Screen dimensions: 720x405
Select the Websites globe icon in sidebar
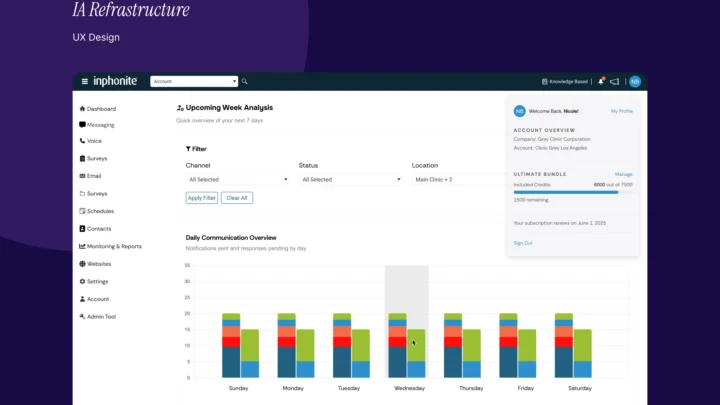[x=82, y=264]
